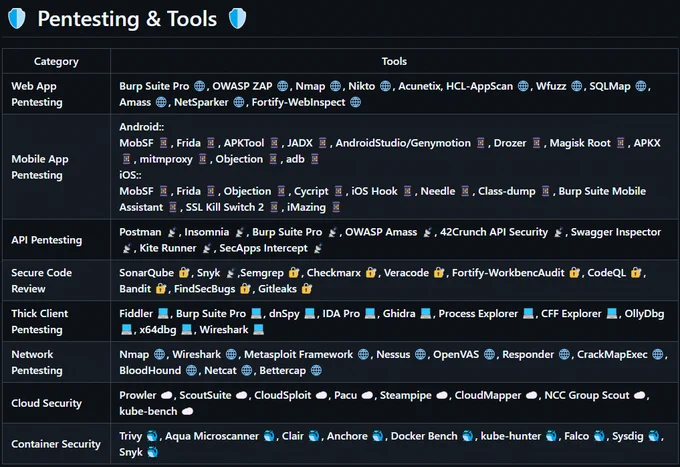Select the Secure Code Review category cell
The height and width of the screenshot is (467, 680).
pos(56,281)
